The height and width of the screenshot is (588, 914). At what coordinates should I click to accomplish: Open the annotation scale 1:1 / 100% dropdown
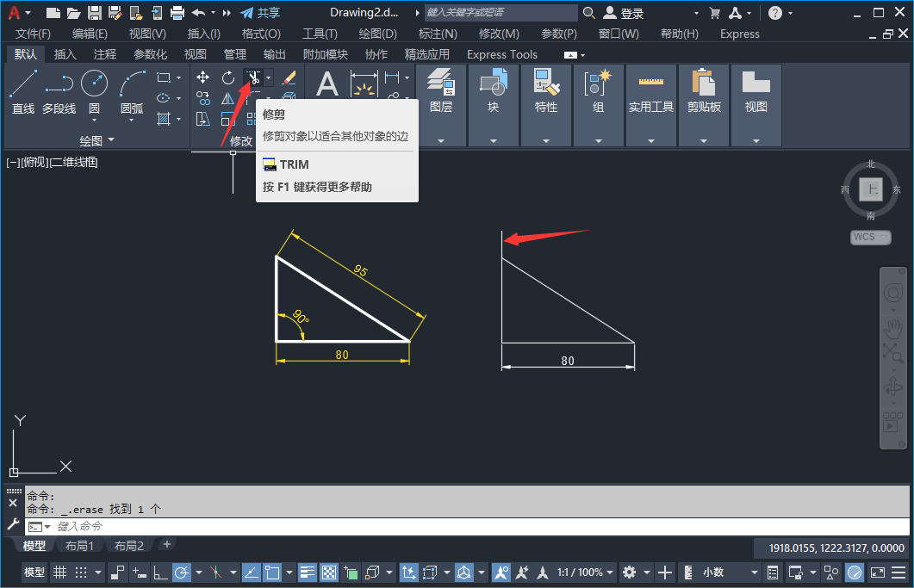pos(584,573)
